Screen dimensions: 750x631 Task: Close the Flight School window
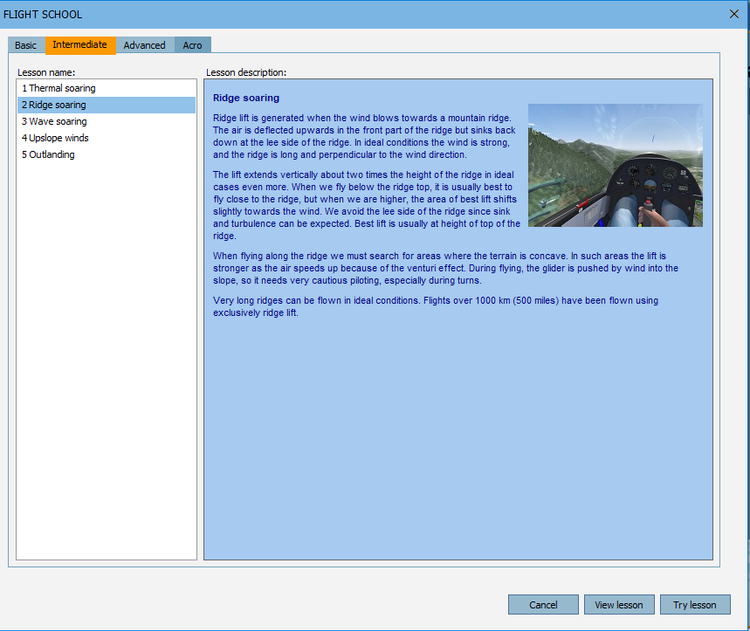734,14
